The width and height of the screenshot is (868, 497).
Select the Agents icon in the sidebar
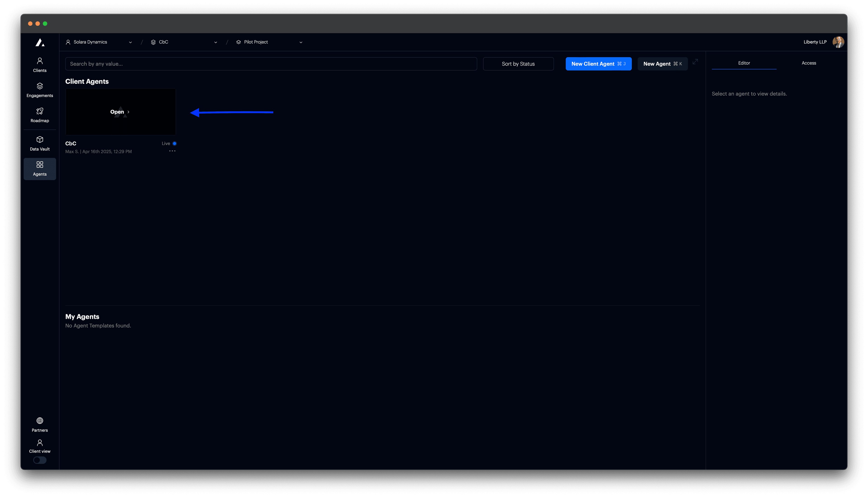(x=40, y=168)
